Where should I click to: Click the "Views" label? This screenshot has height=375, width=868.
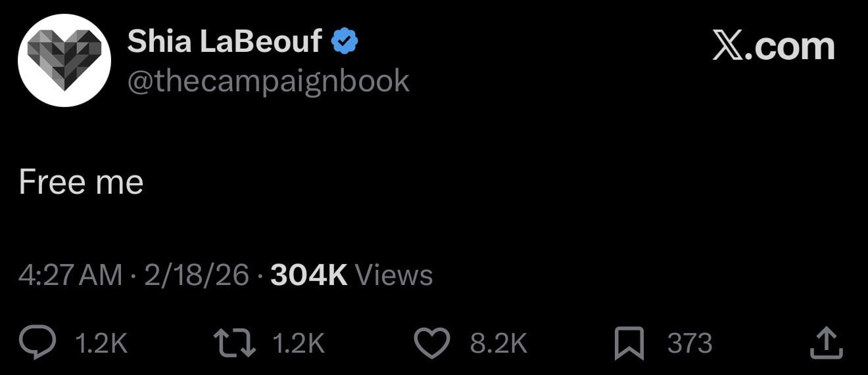pyautogui.click(x=394, y=275)
